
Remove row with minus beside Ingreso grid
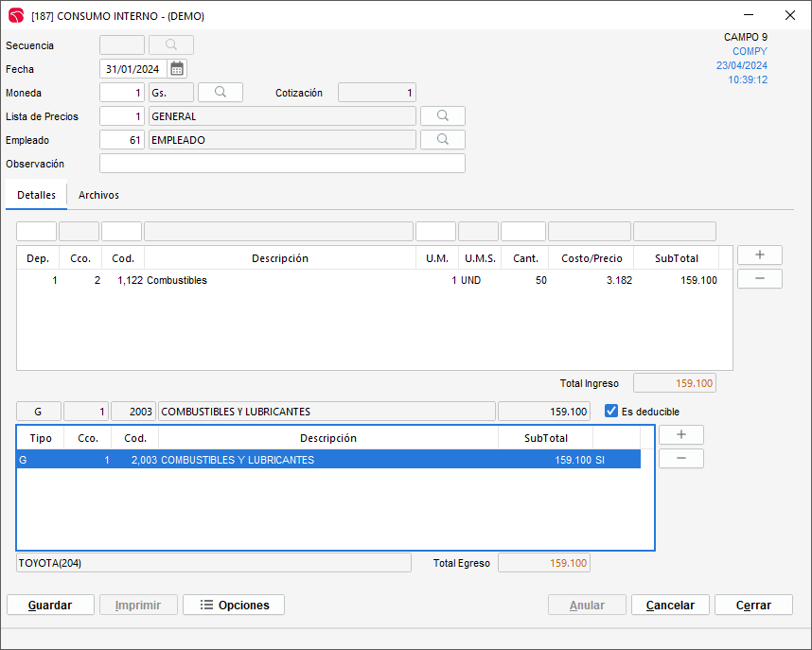pos(759,279)
